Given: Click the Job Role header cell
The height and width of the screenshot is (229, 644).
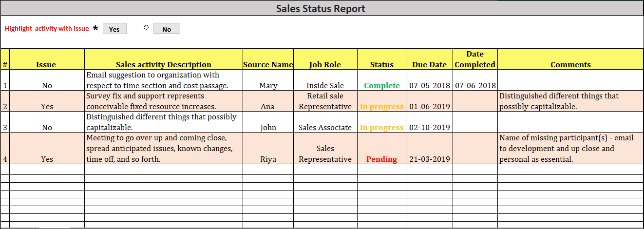Looking at the screenshot, I should [x=325, y=64].
